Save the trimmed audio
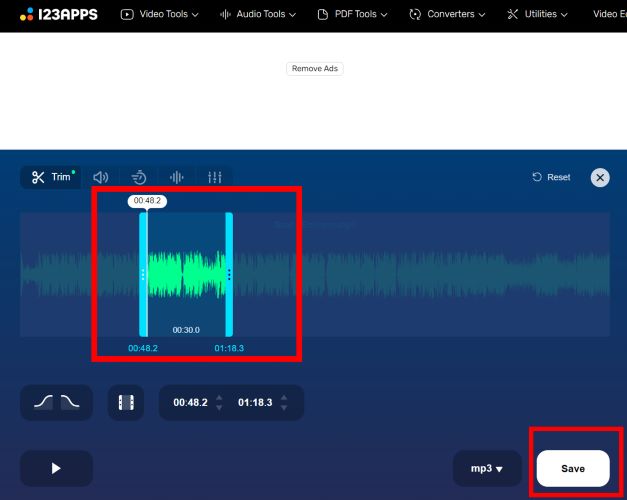This screenshot has height=500, width=627. [x=573, y=468]
